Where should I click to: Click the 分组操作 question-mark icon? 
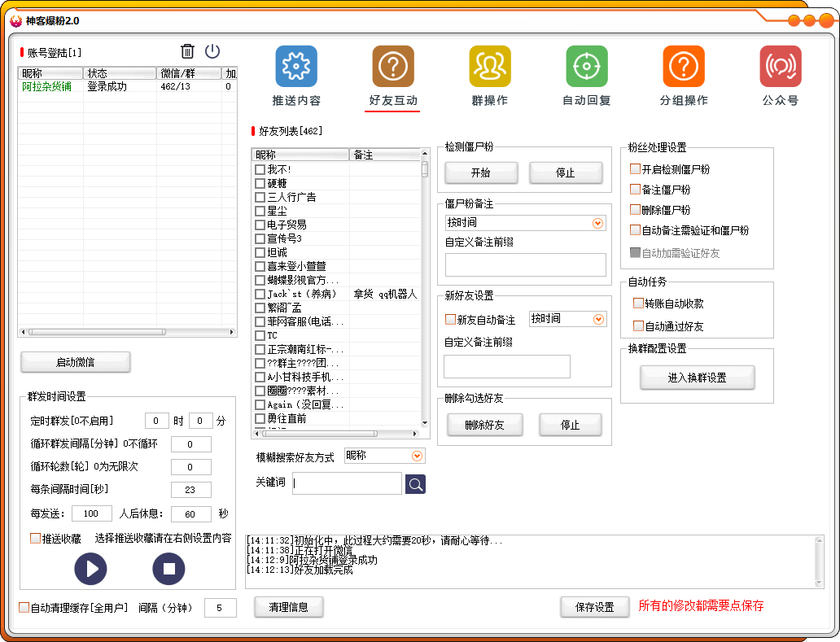click(684, 65)
